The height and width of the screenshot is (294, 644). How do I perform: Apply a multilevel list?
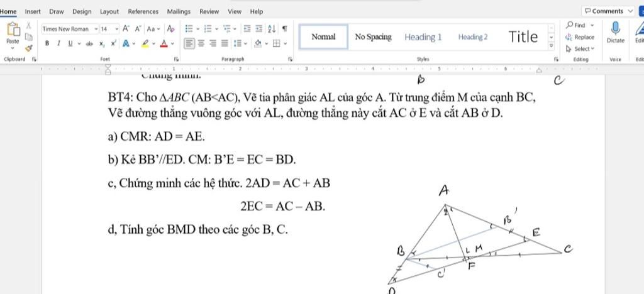(227, 29)
